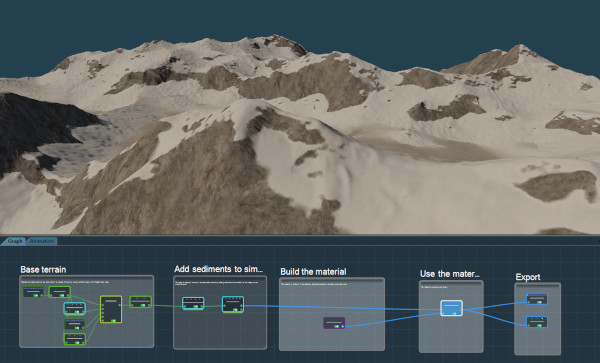Select the tall yellow-bordered node in Base terrain
This screenshot has width=600, height=363.
pyautogui.click(x=111, y=309)
